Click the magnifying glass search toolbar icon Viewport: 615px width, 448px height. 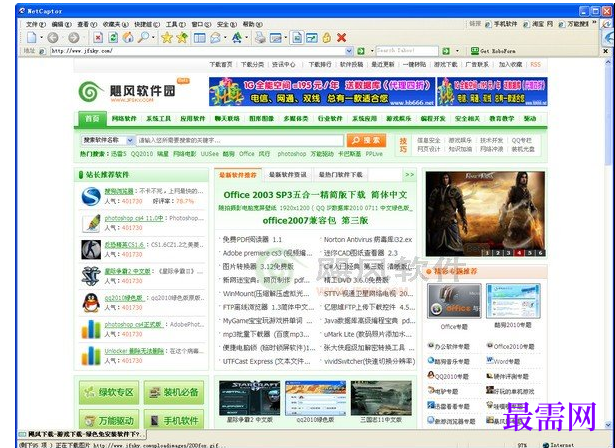[x=144, y=38]
